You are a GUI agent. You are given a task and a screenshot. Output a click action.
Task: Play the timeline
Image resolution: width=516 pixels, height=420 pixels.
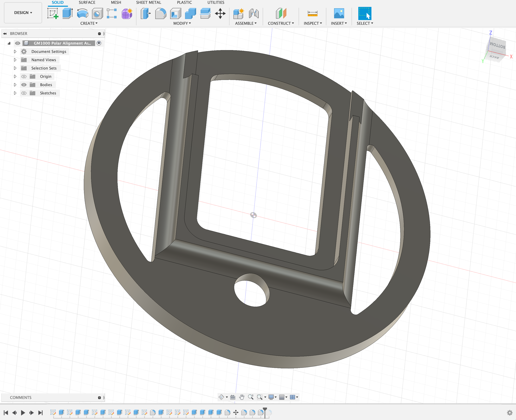pos(23,413)
